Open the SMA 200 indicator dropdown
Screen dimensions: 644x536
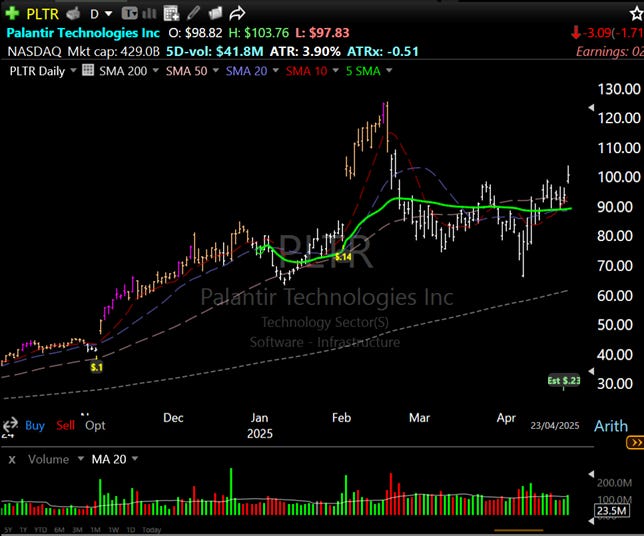pyautogui.click(x=156, y=70)
